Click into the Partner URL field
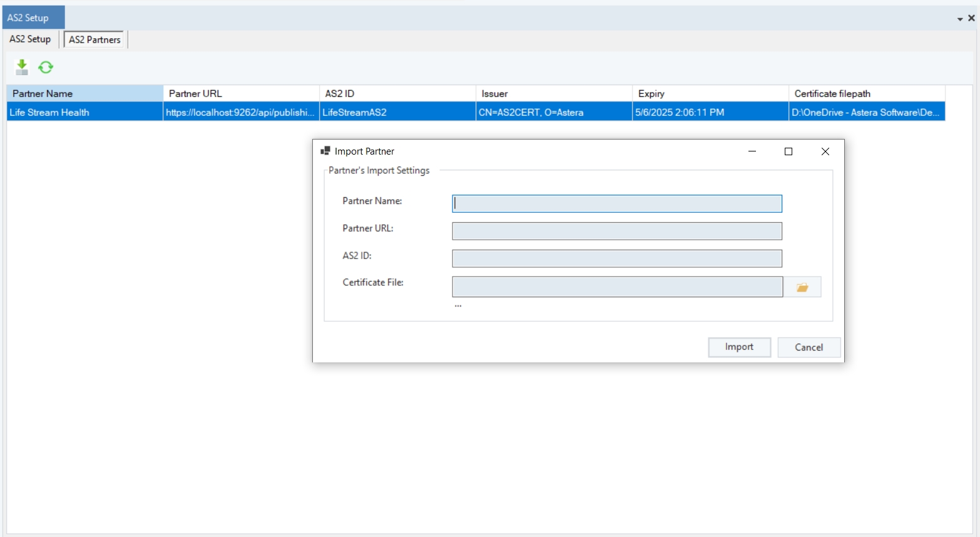 (x=616, y=231)
